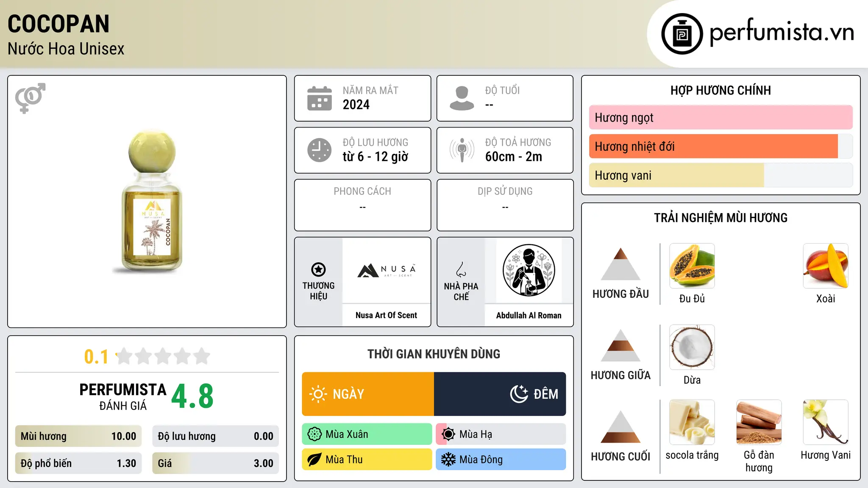Click the nose icon above Nhà pha chế

(461, 269)
